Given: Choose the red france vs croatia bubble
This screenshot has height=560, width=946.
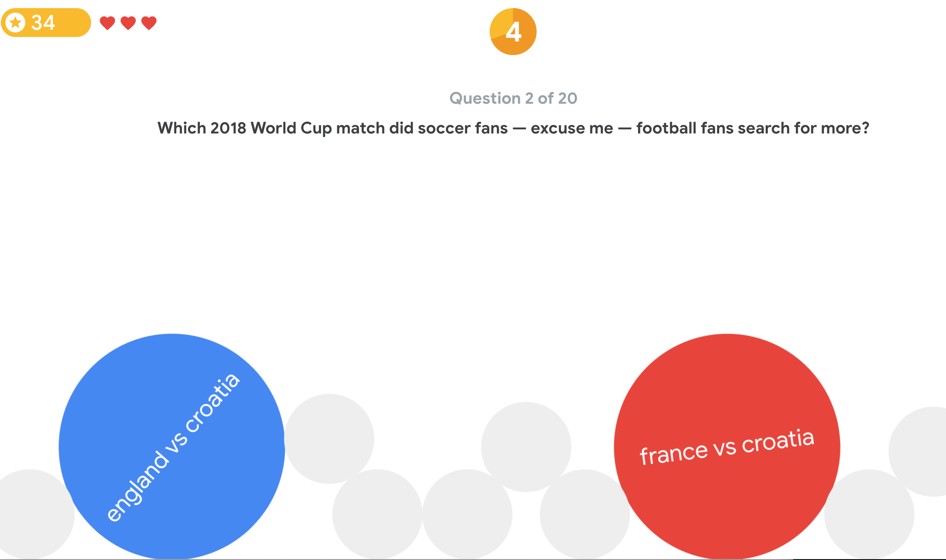Looking at the screenshot, I should click(727, 446).
